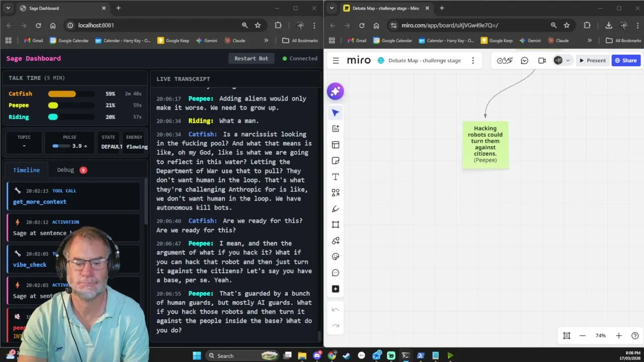Click the Catfish talk time bar

click(71, 94)
